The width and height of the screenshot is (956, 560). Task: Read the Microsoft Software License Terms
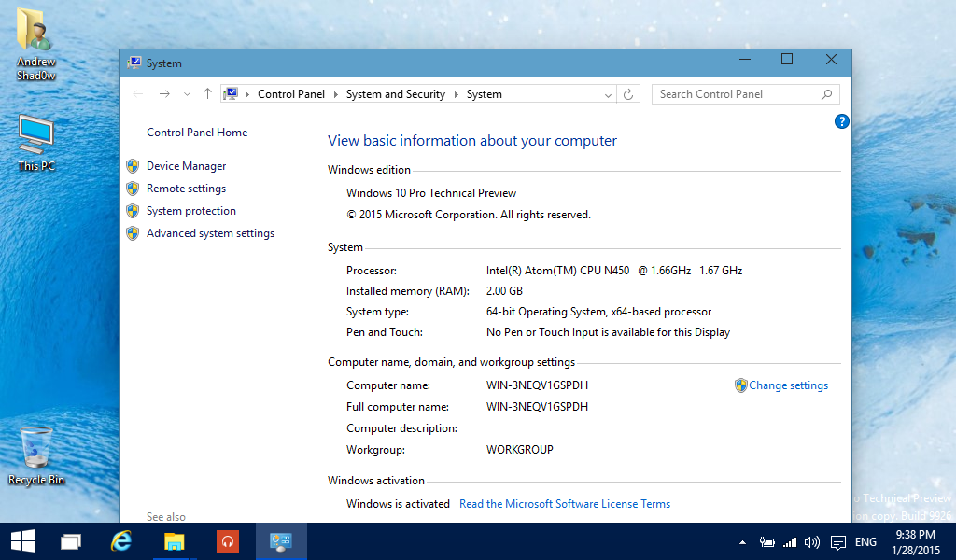565,504
